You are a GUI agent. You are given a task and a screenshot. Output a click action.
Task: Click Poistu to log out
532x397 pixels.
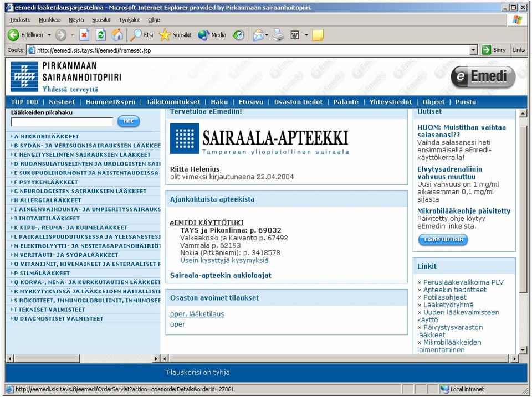click(x=465, y=102)
